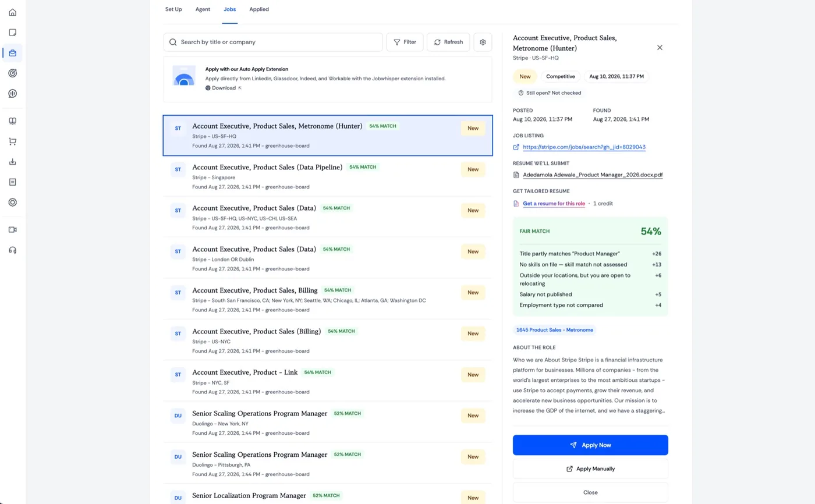Select Account Executive, Product Sales, Billing job
This screenshot has height=504, width=815.
click(x=328, y=299)
